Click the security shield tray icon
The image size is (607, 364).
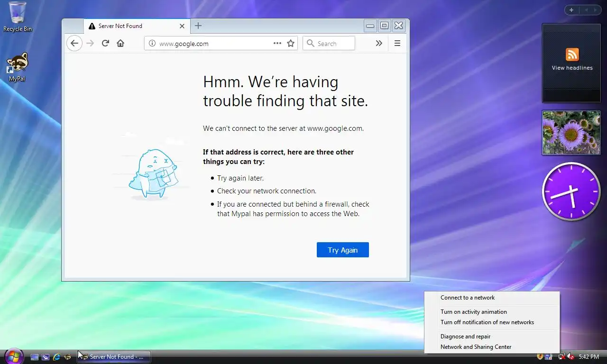coord(540,356)
